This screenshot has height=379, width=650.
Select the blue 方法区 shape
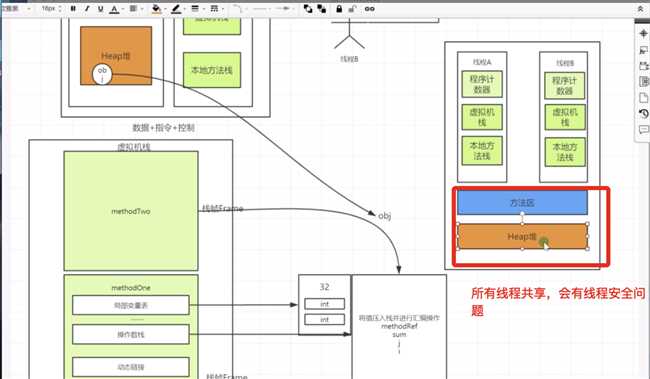coord(522,202)
